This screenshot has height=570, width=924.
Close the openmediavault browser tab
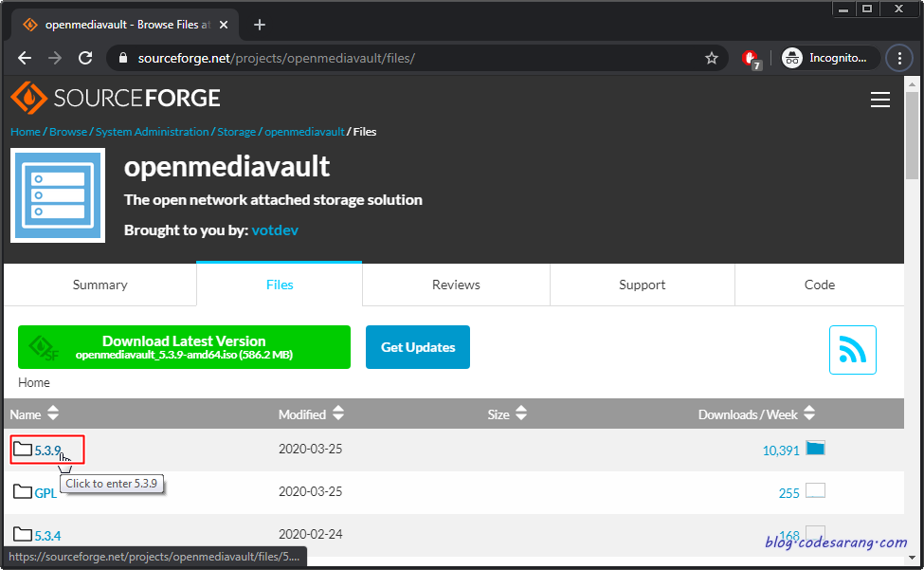tap(224, 25)
